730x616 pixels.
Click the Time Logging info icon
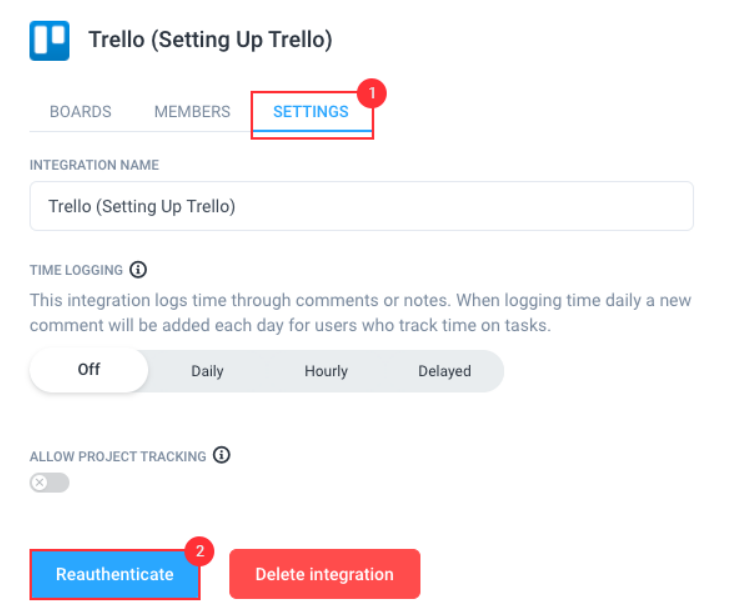(139, 270)
